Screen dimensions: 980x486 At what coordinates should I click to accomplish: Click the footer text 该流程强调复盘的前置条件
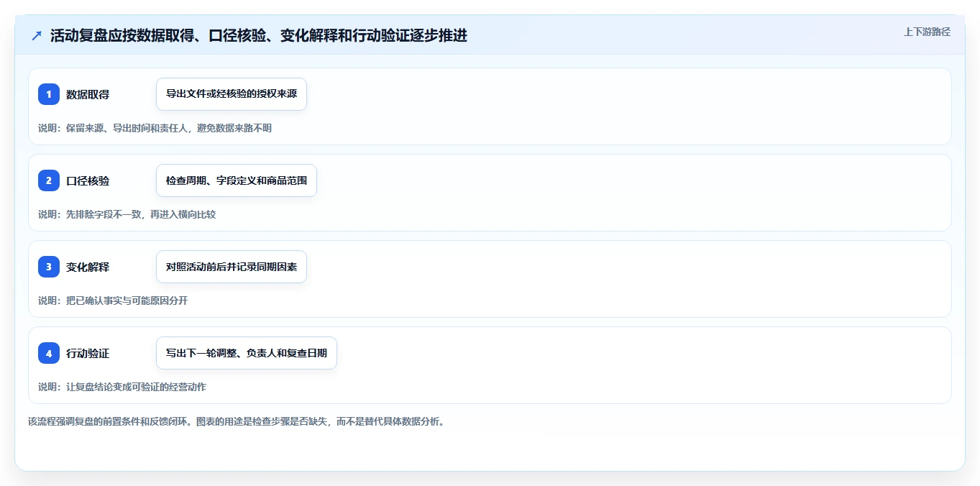(237, 421)
